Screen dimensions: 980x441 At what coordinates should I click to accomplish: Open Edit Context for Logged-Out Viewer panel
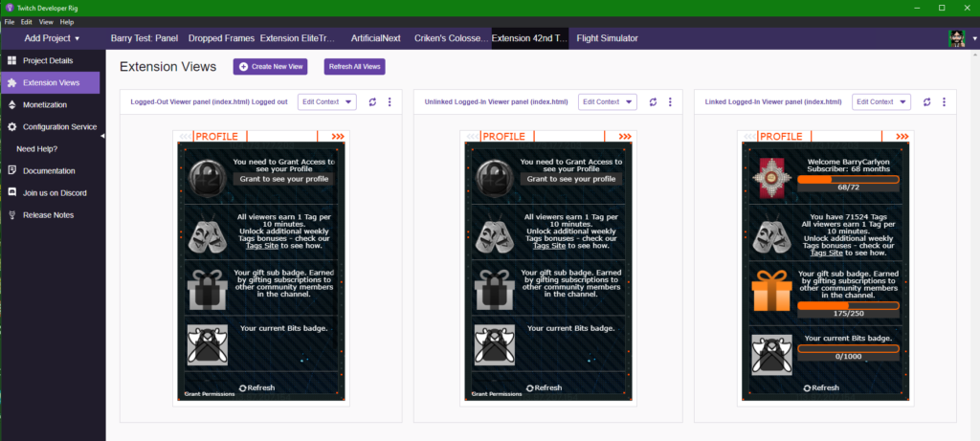327,101
